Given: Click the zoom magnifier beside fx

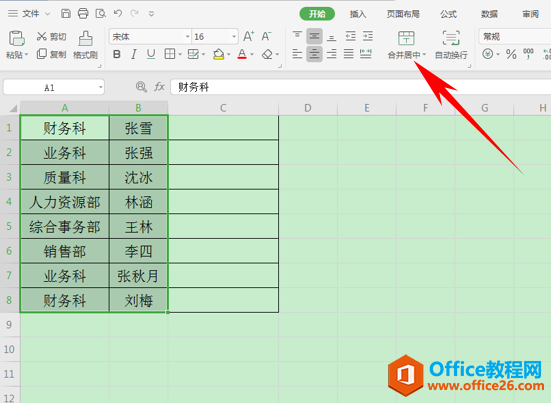Looking at the screenshot, I should point(141,87).
